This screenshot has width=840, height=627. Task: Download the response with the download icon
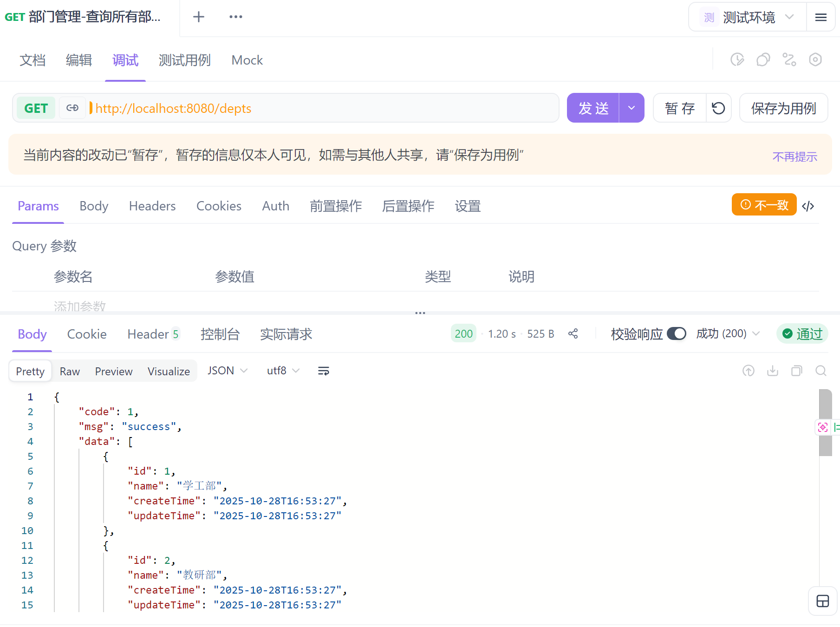[x=773, y=371]
